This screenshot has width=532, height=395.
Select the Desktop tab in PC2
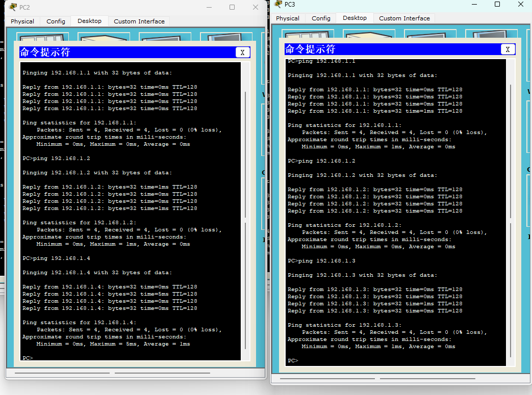point(89,21)
